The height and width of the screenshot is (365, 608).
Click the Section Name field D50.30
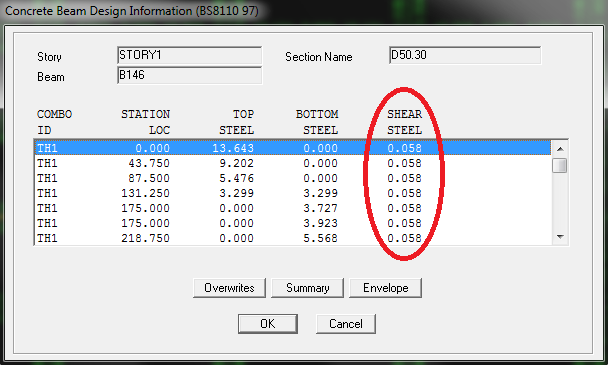tap(465, 55)
